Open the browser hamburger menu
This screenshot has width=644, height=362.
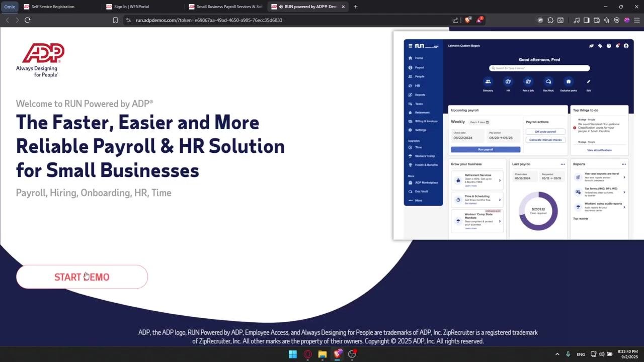636,20
